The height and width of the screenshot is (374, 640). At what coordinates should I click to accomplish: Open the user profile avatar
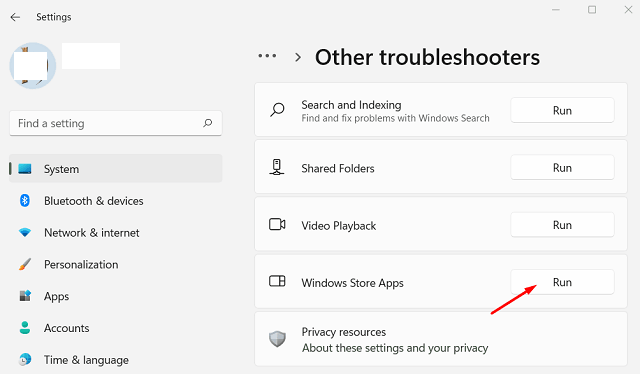33,66
